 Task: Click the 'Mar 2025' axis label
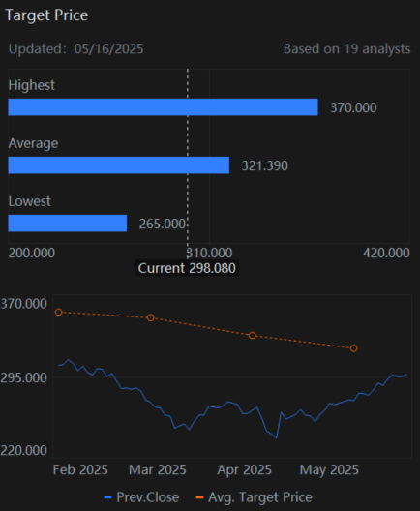click(x=158, y=470)
